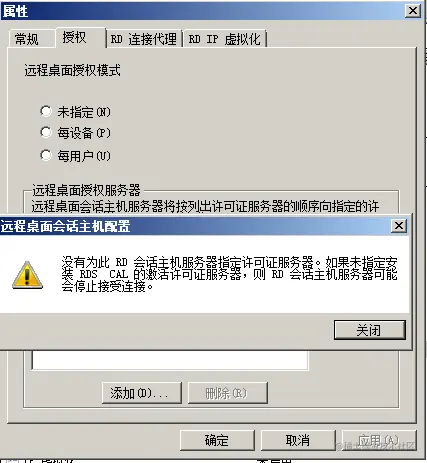The height and width of the screenshot is (463, 427).
Task: Close the 属性 window using X
Action: 413,11
